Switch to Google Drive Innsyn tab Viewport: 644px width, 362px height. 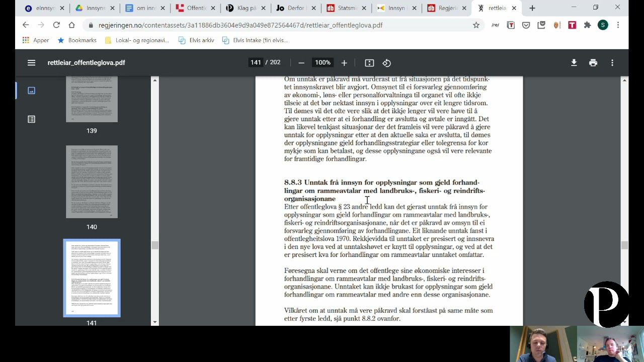91,8
